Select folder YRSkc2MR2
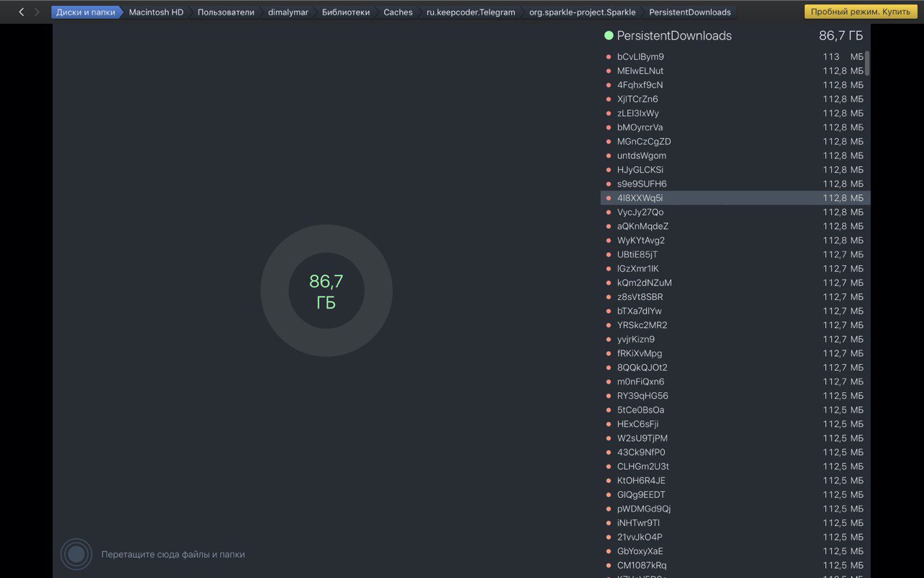Image resolution: width=924 pixels, height=578 pixels. [x=736, y=325]
